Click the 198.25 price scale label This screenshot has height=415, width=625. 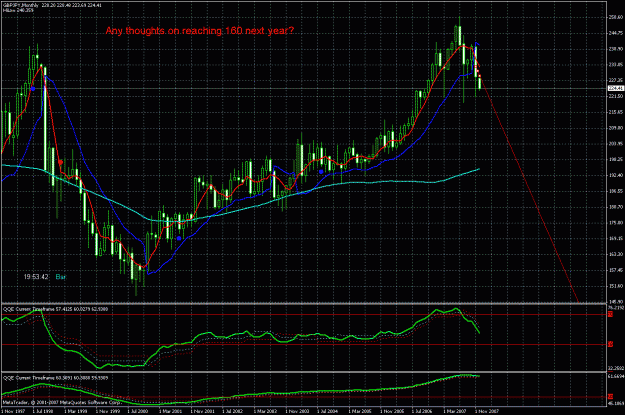tap(616, 159)
